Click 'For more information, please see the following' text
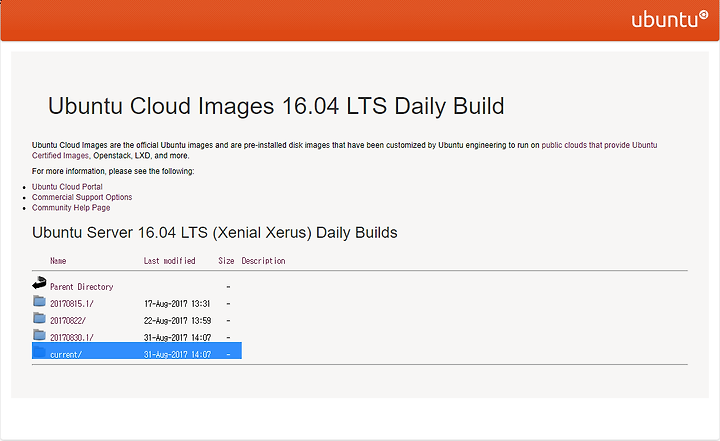 113,171
